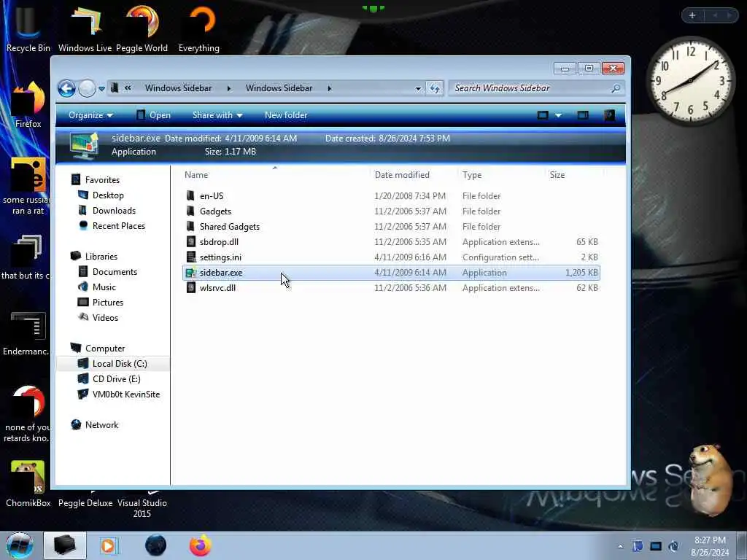Open the Recycle Bin desktop icon

[28, 28]
